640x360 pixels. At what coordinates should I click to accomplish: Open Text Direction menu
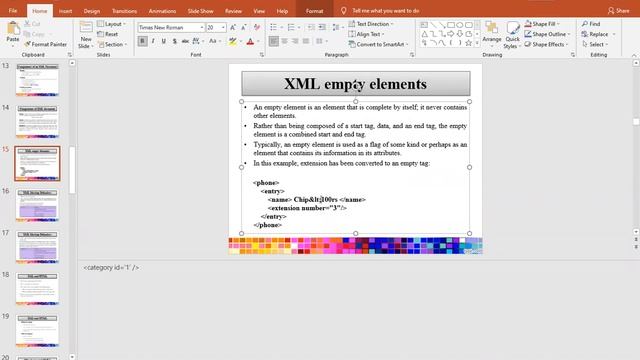(x=371, y=24)
